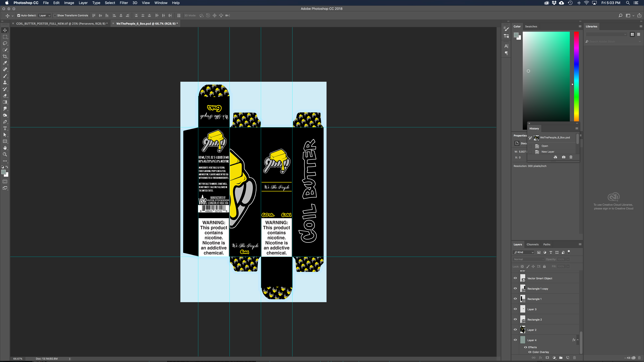Select the Gradient tool
Image resolution: width=644 pixels, height=362 pixels.
pyautogui.click(x=5, y=102)
